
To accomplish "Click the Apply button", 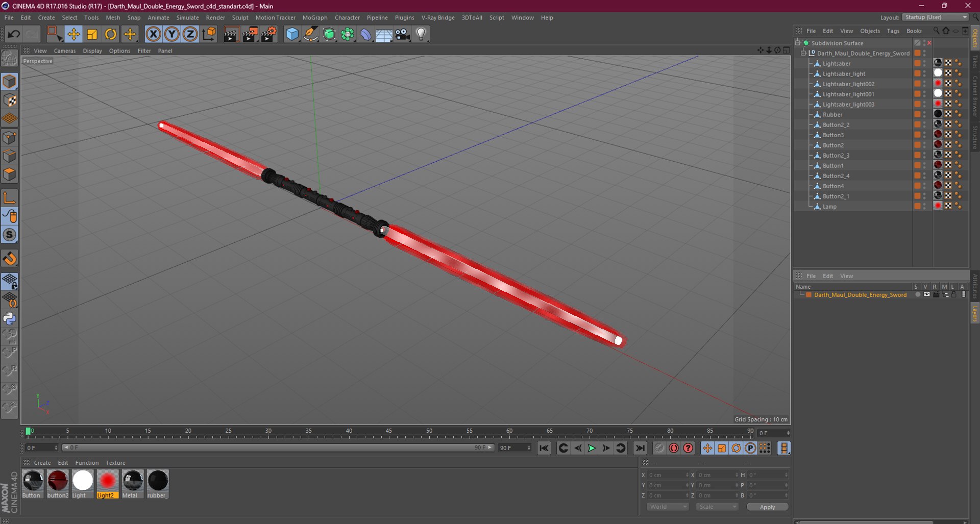I will coord(767,507).
